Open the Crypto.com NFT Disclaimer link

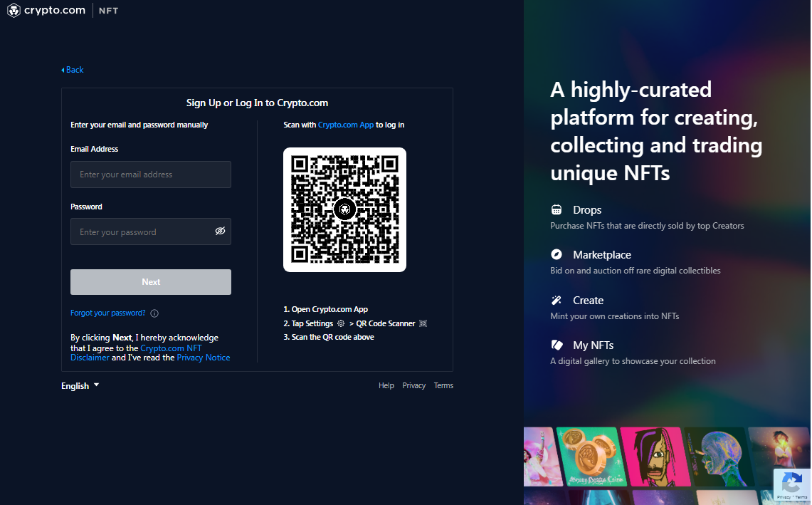pos(136,353)
